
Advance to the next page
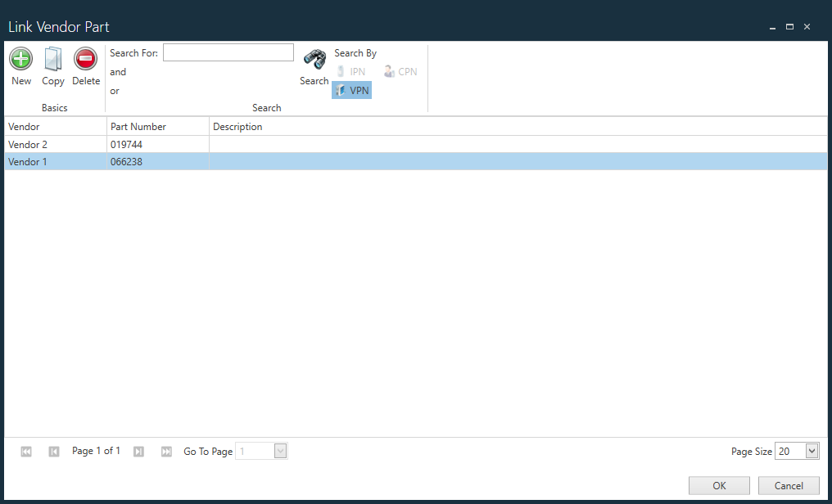coord(138,451)
